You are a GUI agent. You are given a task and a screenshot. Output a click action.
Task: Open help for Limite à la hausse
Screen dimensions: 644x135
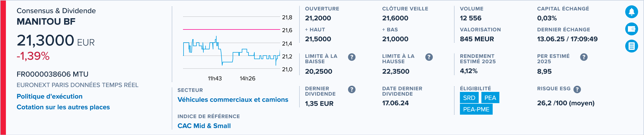point(429,57)
